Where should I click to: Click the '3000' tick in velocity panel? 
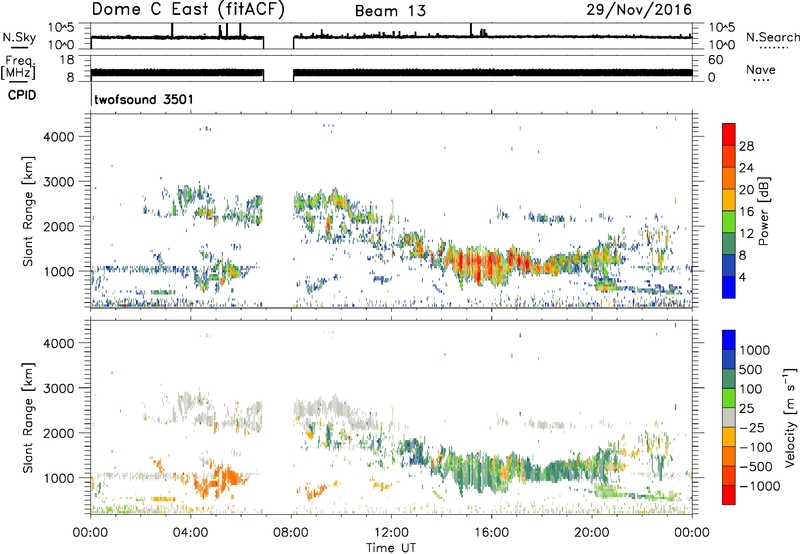pos(58,388)
